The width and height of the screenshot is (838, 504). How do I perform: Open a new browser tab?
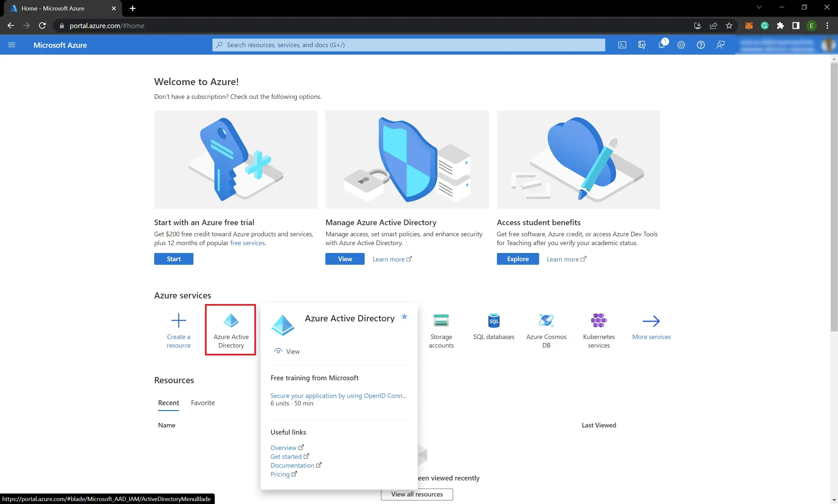point(133,8)
